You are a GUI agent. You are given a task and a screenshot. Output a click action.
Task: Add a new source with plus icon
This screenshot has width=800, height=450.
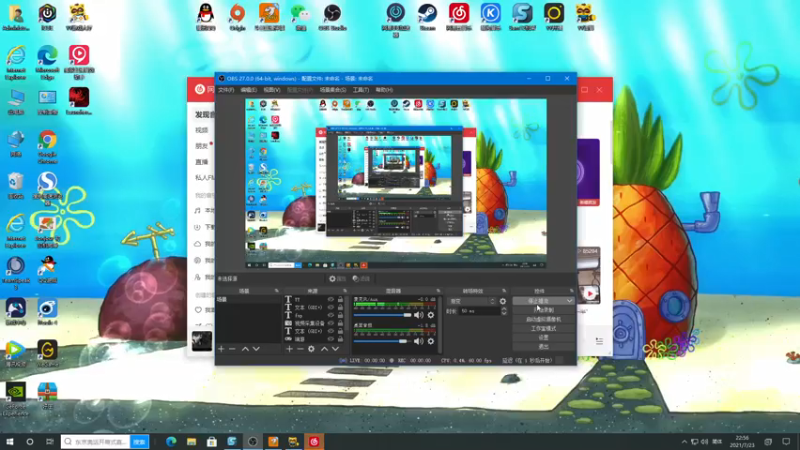(x=289, y=349)
